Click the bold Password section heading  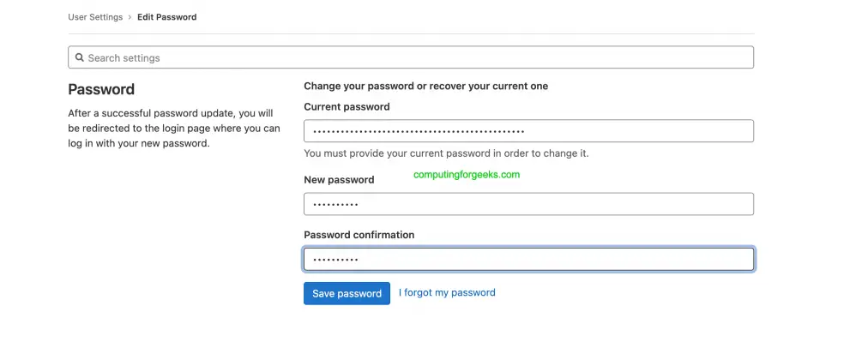click(x=101, y=89)
